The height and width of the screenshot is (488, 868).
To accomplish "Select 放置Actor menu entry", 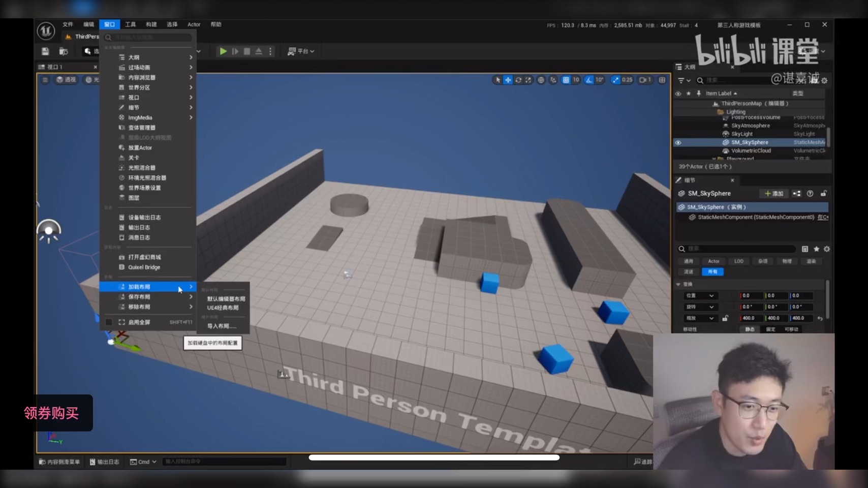I will [x=148, y=147].
